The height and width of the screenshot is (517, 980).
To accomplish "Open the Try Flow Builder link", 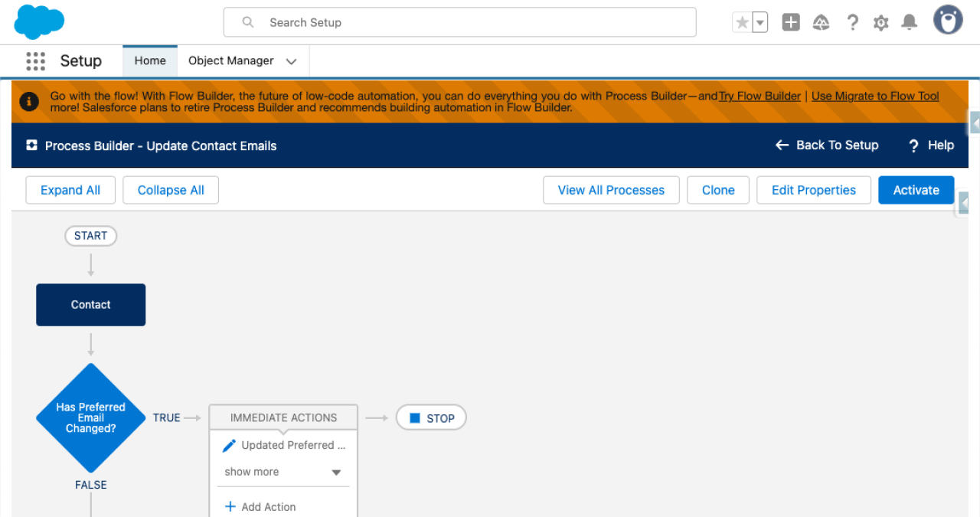I will pyautogui.click(x=759, y=96).
